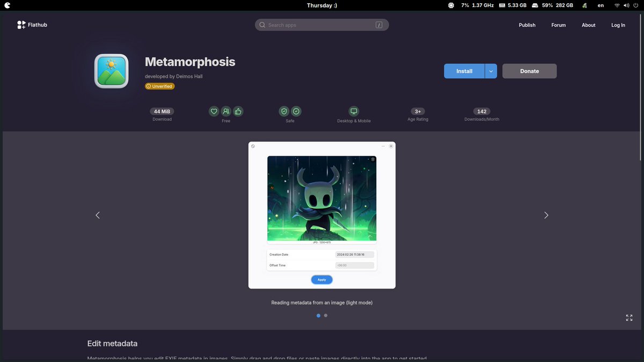Click the Safe label
Screen dimensions: 644x362
[x=290, y=121]
